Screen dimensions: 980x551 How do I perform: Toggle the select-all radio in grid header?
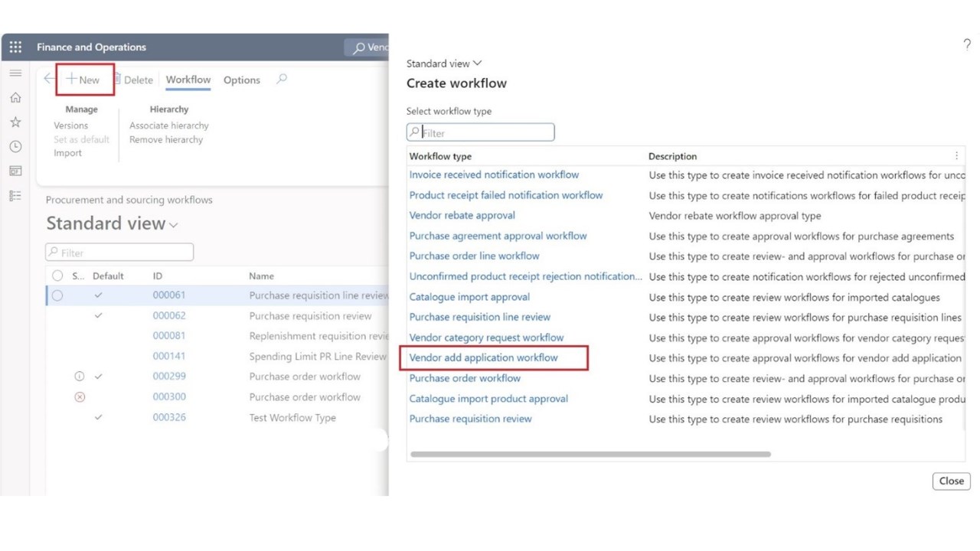point(57,276)
